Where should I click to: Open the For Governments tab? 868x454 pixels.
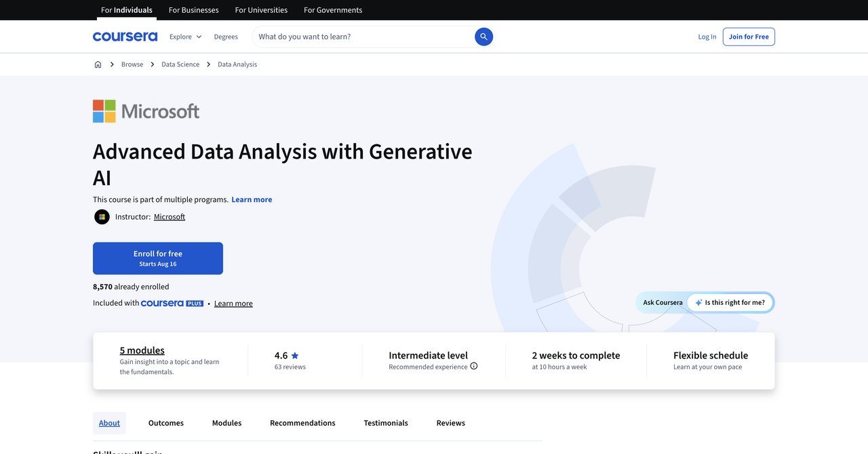[333, 10]
